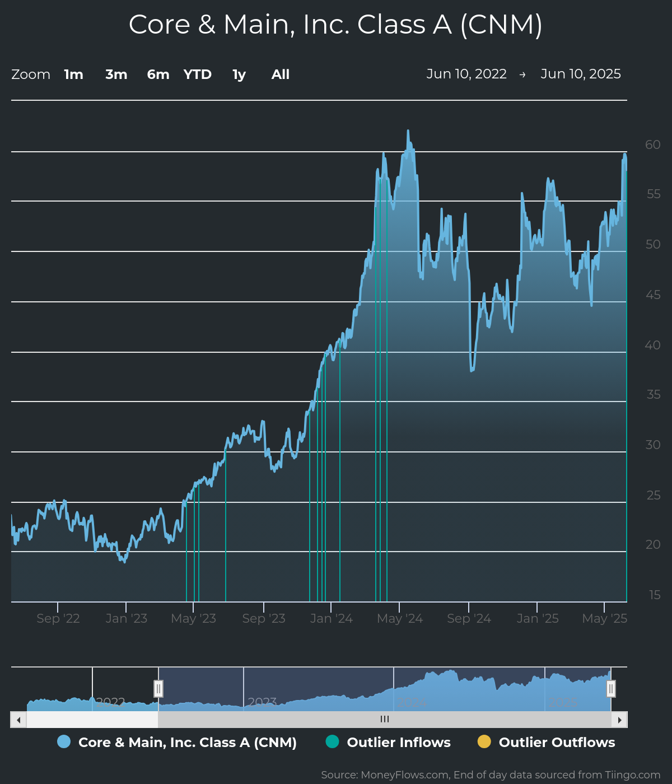Select the YTD zoom range
The image size is (672, 784).
click(198, 74)
